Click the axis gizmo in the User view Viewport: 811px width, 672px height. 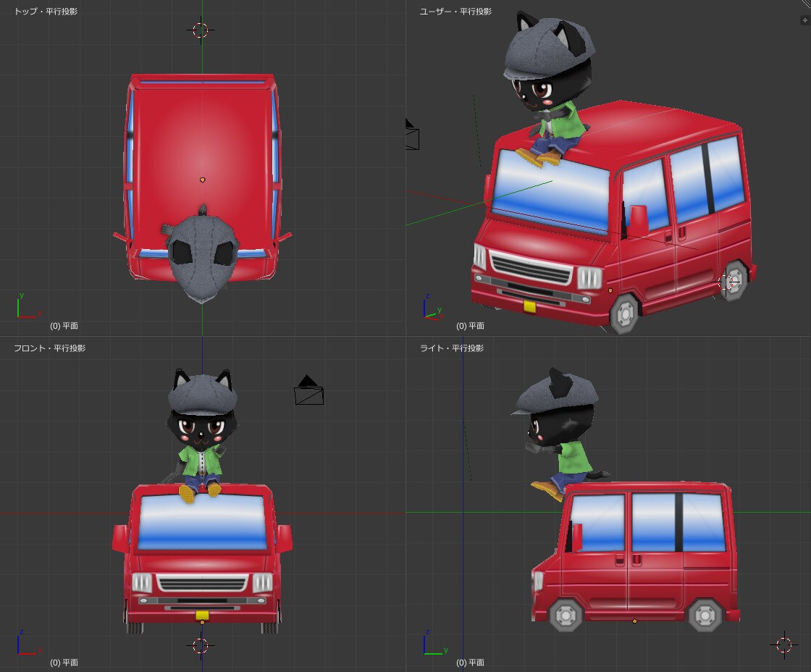[434, 307]
